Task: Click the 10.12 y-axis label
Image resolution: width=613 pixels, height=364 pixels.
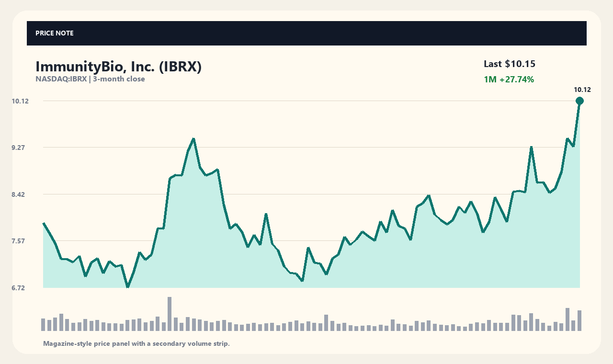Action: pyautogui.click(x=21, y=101)
